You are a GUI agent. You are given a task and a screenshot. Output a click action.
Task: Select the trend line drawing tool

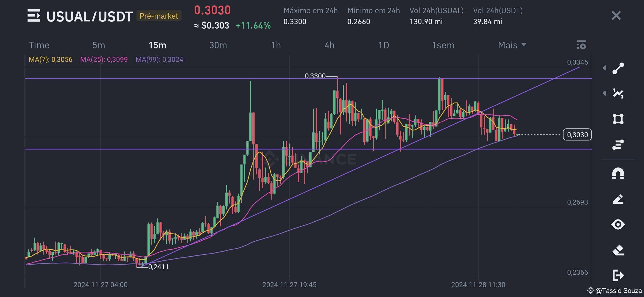pos(618,68)
